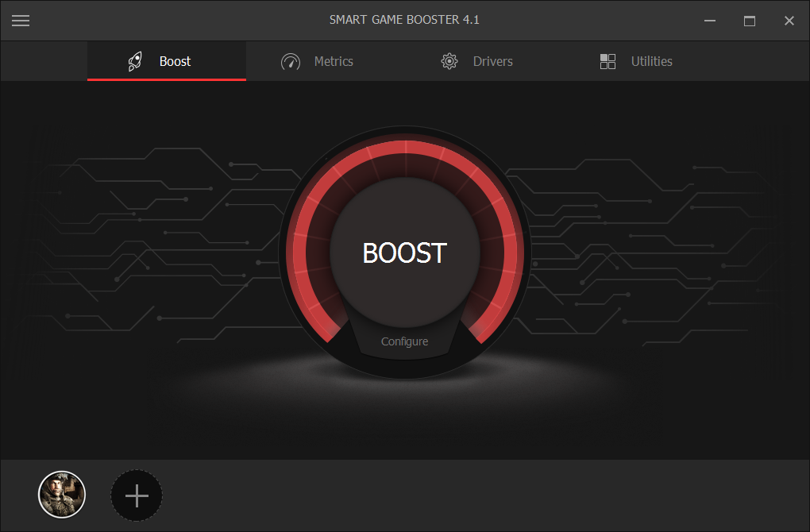Screen dimensions: 810x532
Task: Select the soldier game thumbnail
Action: point(62,495)
